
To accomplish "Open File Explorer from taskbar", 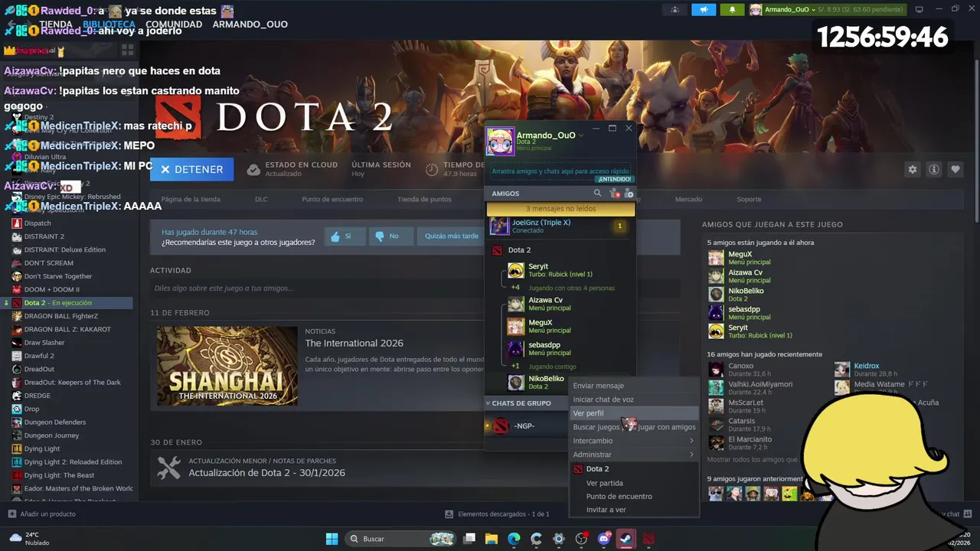I will [x=491, y=539].
